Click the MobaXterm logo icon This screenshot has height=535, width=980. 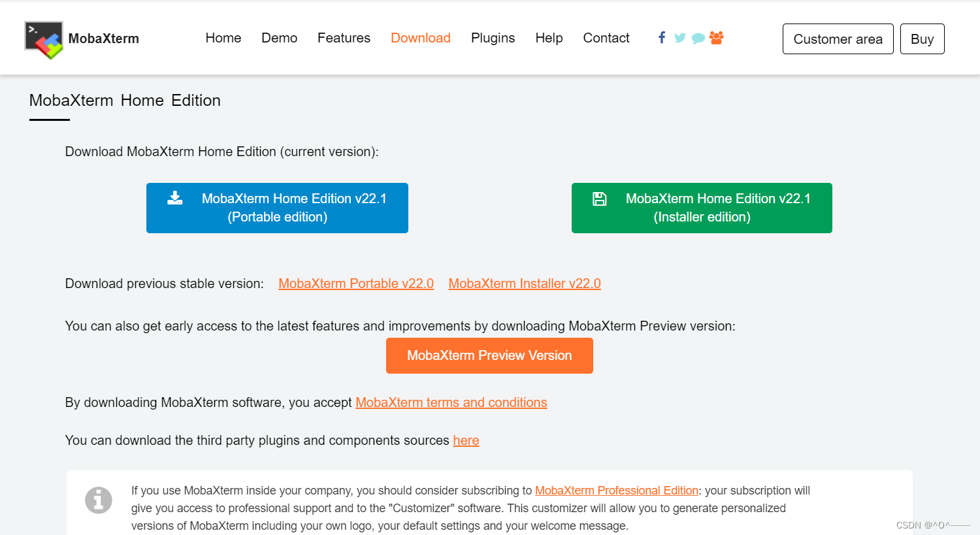44,40
